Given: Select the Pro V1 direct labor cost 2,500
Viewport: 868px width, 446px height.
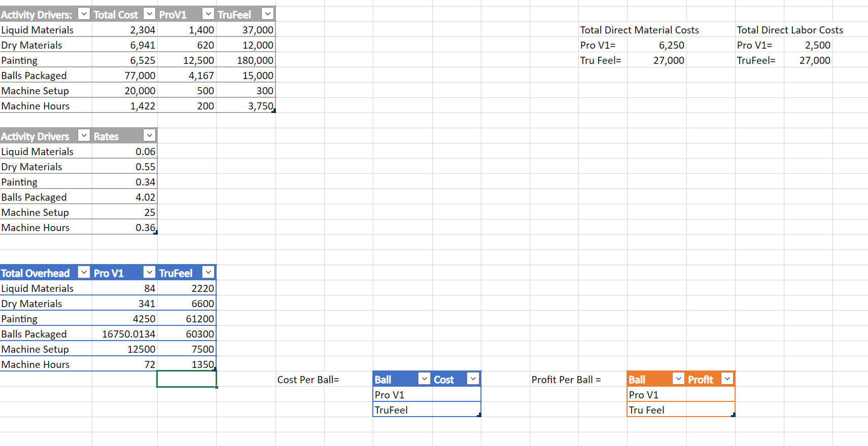Looking at the screenshot, I should (x=808, y=45).
